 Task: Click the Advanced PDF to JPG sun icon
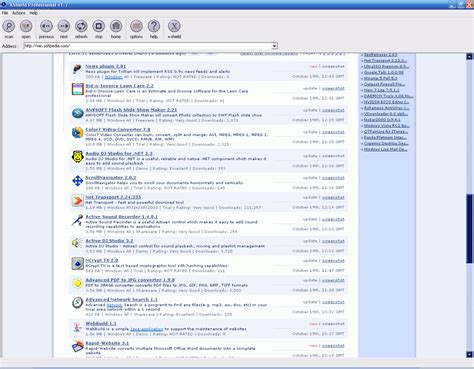tap(77, 283)
